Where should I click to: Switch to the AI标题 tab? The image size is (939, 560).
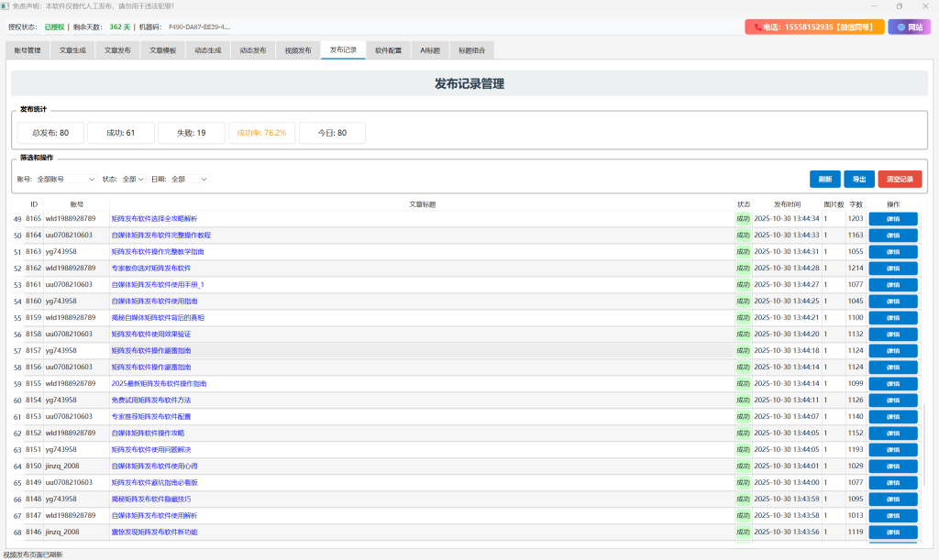(x=430, y=50)
